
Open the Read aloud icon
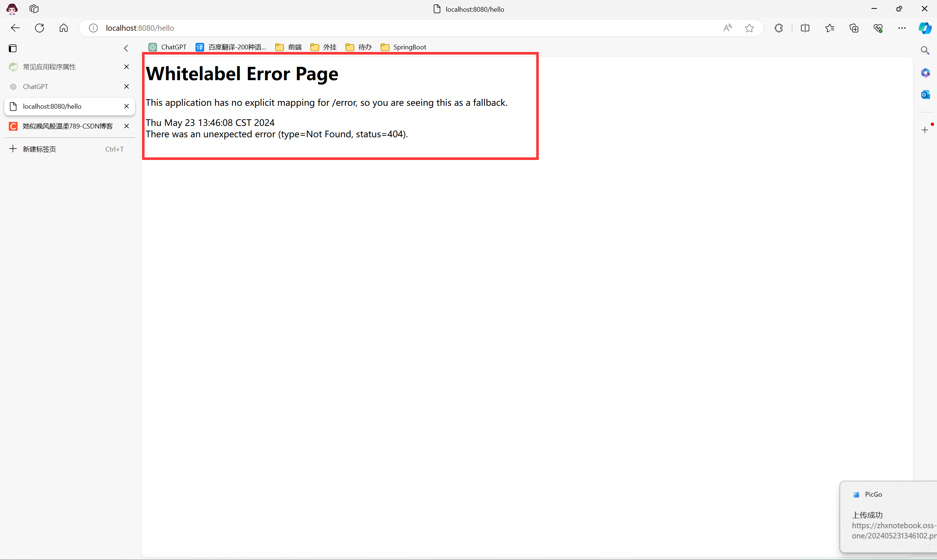tap(727, 28)
